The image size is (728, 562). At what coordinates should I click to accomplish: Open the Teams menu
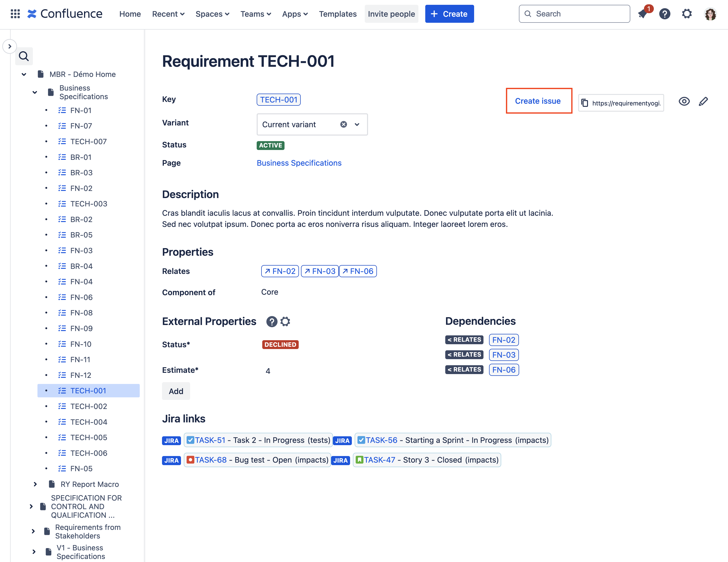255,14
